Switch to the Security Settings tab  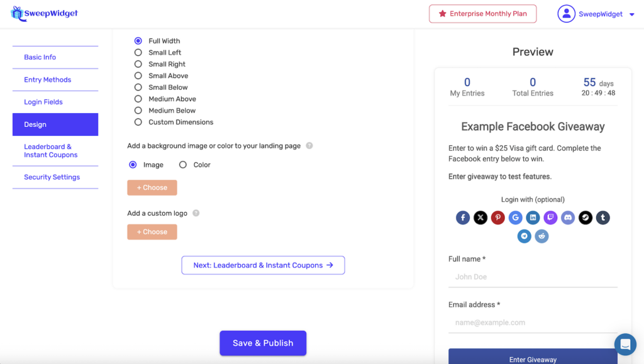52,177
